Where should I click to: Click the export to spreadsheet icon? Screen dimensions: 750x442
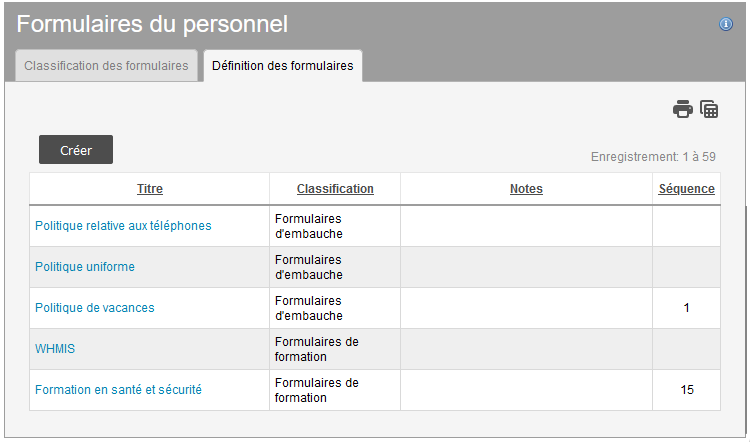(709, 110)
